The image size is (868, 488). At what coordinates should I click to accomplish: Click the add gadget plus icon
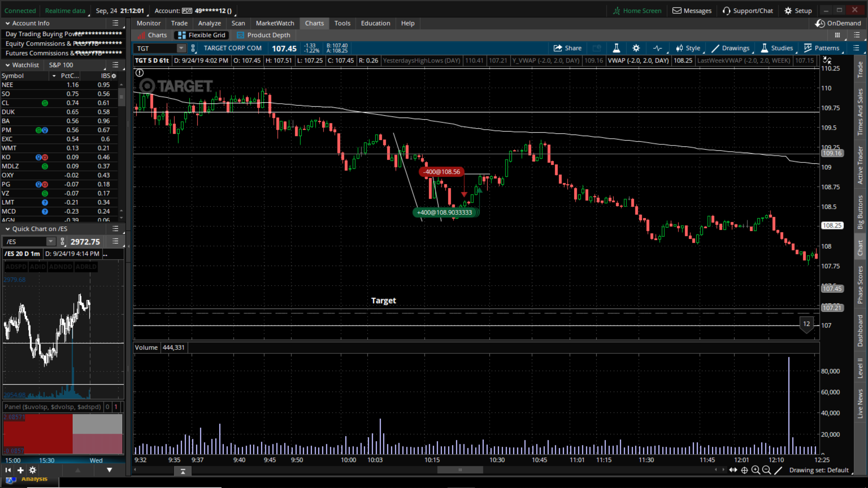[x=20, y=470]
